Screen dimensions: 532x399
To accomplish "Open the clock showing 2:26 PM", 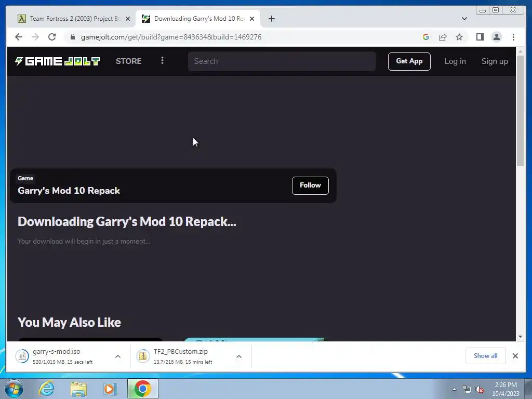I will pyautogui.click(x=506, y=389).
